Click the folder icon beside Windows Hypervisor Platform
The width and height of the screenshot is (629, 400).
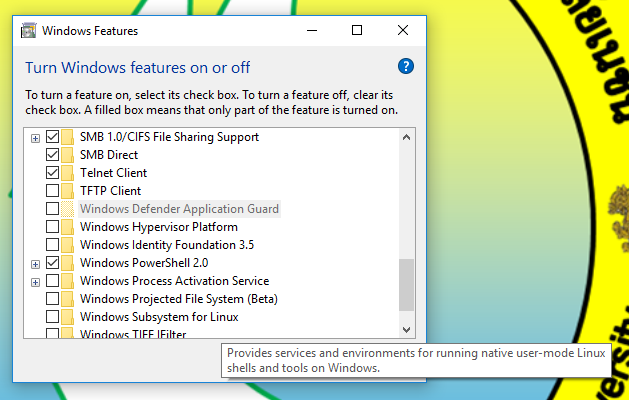pyautogui.click(x=68, y=227)
